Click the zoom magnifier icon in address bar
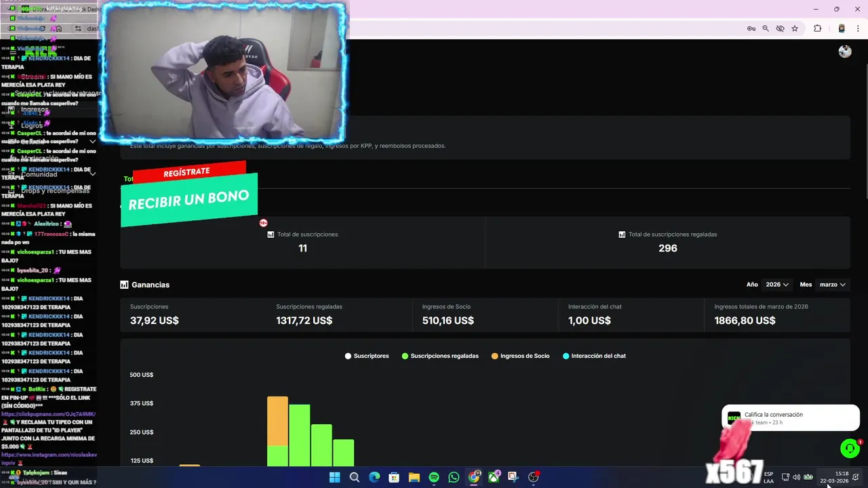This screenshot has height=488, width=868. (766, 28)
